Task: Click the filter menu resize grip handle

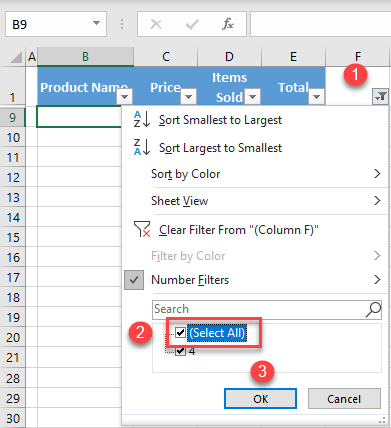Action: (x=382, y=419)
